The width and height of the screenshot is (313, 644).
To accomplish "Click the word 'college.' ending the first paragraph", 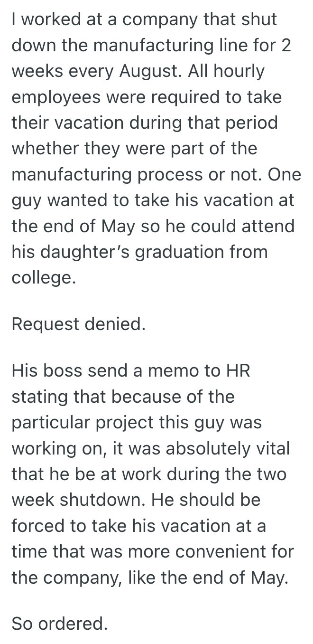I will 44,277.
